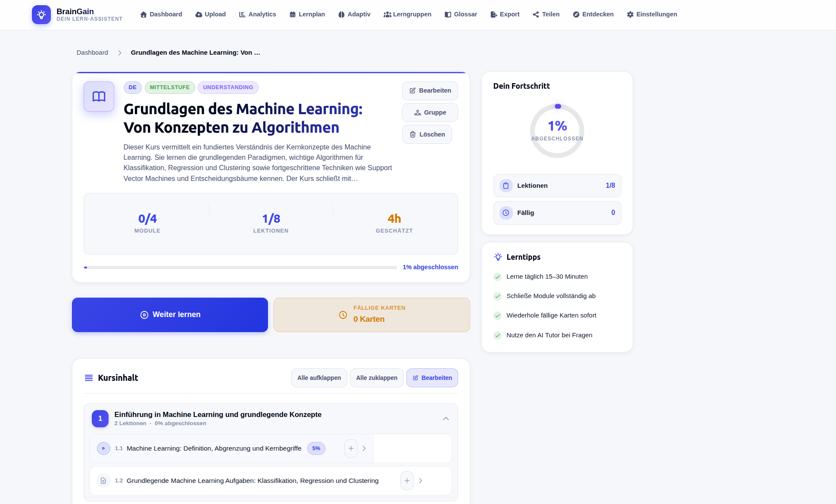Open the Fällige Karten card

click(x=372, y=315)
